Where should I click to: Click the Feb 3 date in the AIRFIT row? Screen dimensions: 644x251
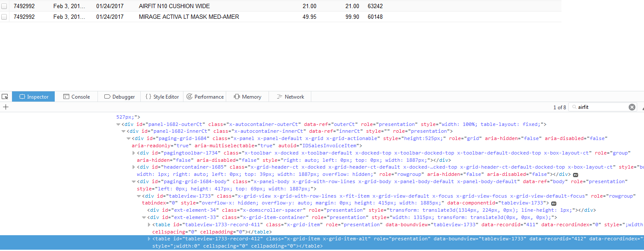[x=69, y=6]
